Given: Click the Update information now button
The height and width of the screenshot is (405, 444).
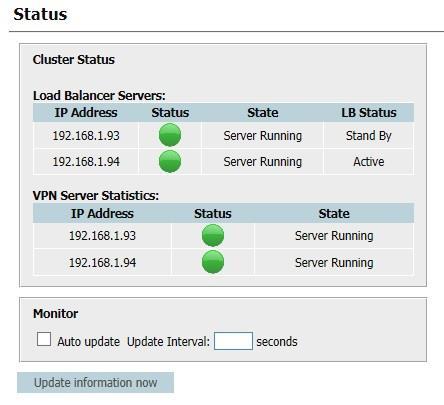Looking at the screenshot, I should tap(95, 383).
